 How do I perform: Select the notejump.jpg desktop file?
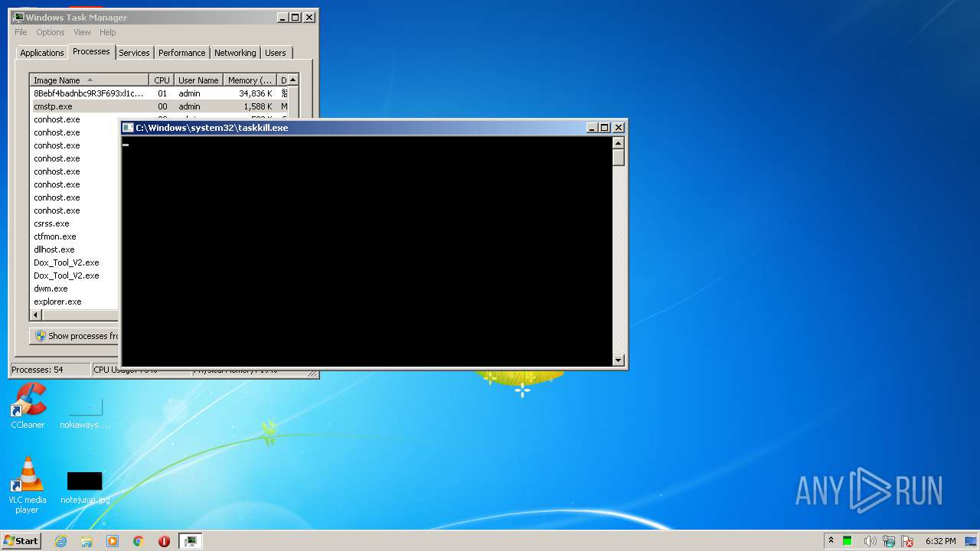(84, 487)
